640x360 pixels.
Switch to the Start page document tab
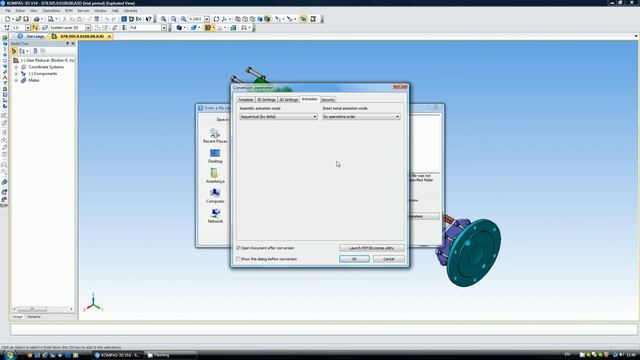pyautogui.click(x=31, y=36)
